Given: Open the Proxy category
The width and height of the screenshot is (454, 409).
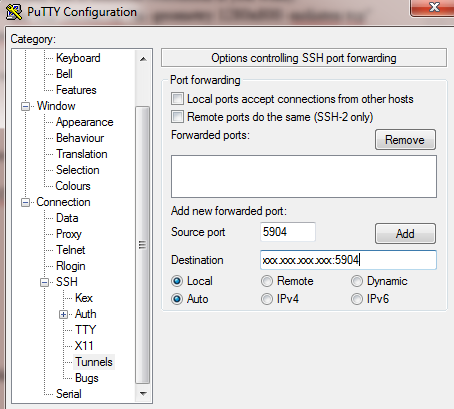Looking at the screenshot, I should coord(69,234).
